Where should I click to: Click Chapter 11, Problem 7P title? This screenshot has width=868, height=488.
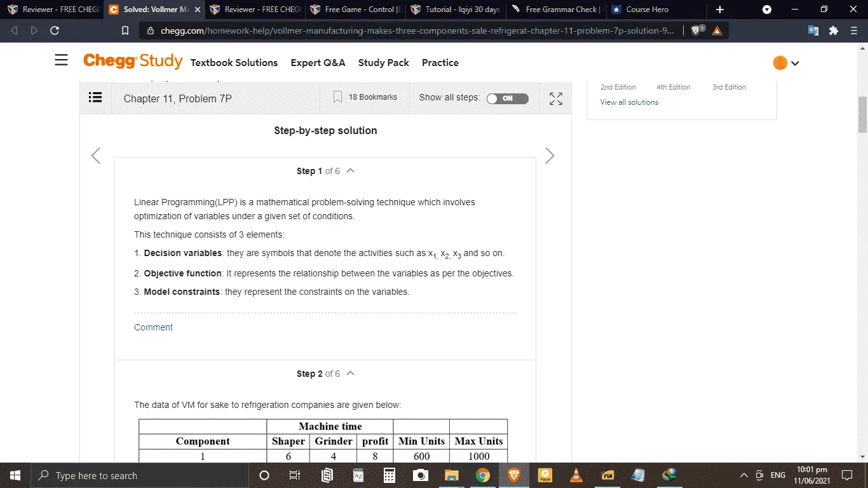pyautogui.click(x=178, y=98)
